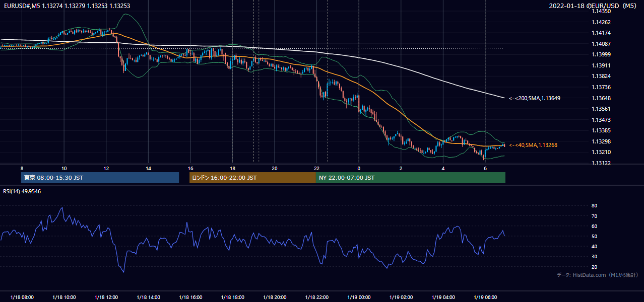The height and width of the screenshot is (302, 644).
Task: Click the 1/19 04:00 time axis label
Action: pos(443,297)
